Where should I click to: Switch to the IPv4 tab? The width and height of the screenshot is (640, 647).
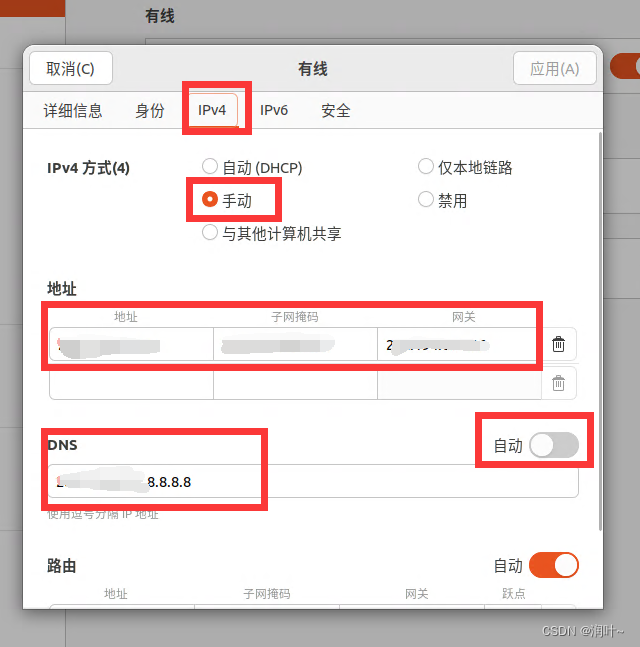point(212,110)
